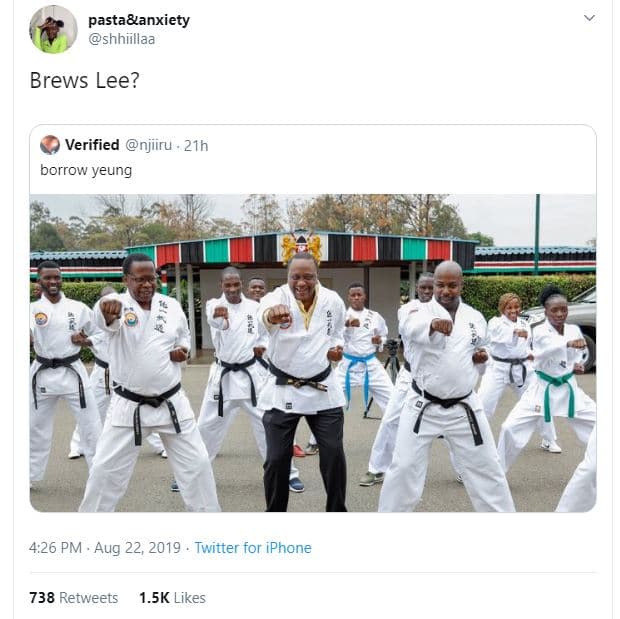Click the @njiiru handle
Viewport: 620px width, 619px height.
point(149,145)
